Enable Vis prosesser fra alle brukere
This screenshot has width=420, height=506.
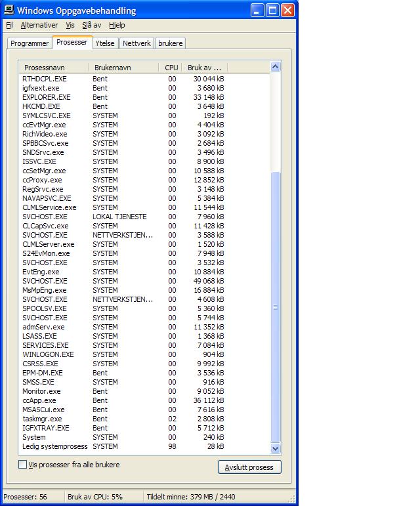point(23,465)
